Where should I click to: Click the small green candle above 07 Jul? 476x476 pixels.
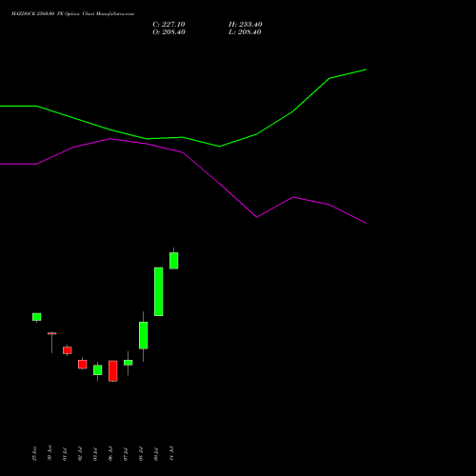129,363
